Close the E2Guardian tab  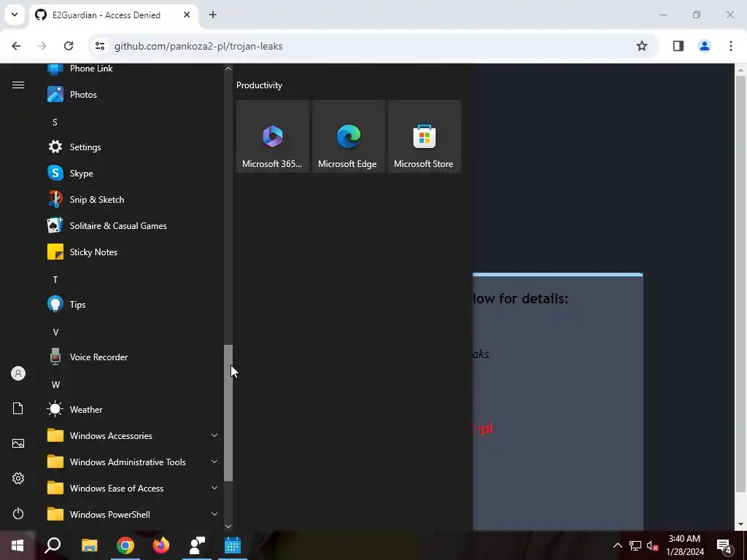tap(187, 15)
